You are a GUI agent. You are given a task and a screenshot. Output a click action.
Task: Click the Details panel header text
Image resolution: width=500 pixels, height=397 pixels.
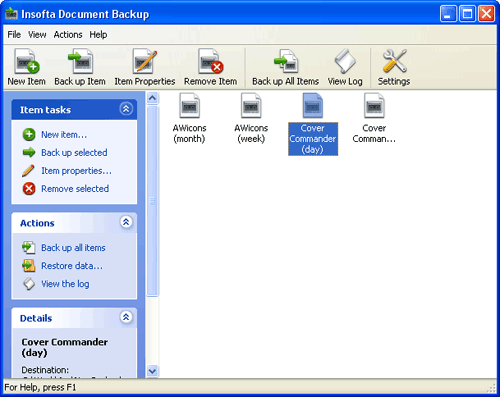pos(36,318)
